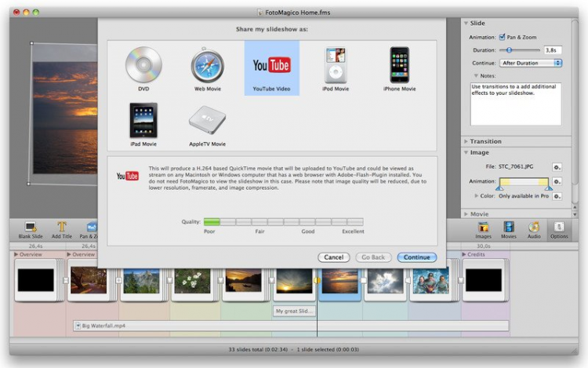588x368 pixels.
Task: Click into the Notes text area
Action: click(516, 104)
